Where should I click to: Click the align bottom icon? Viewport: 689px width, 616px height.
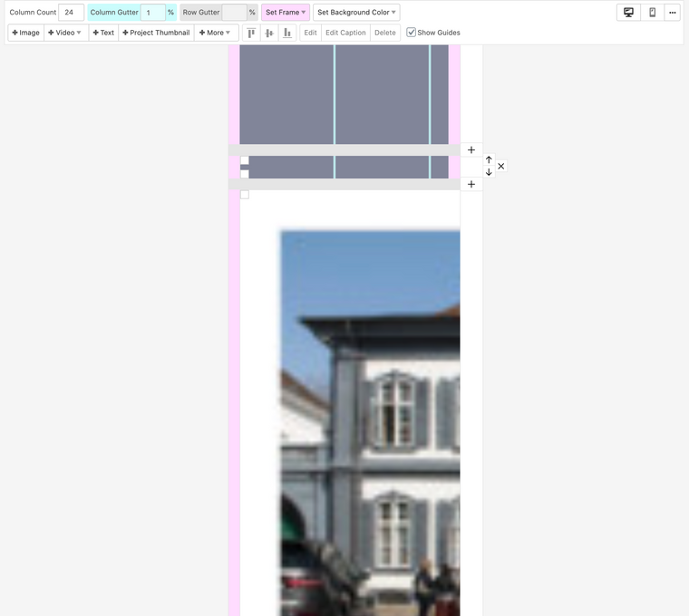coord(287,33)
